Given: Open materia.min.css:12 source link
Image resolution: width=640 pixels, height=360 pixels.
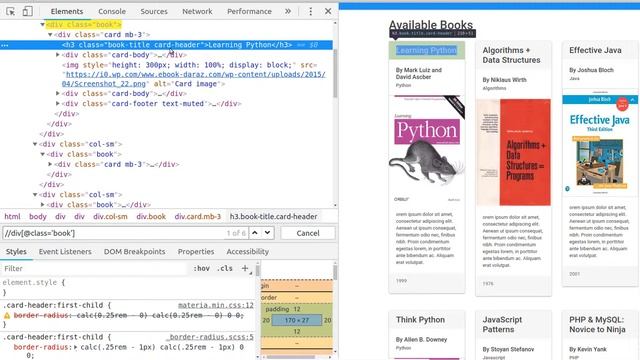Looking at the screenshot, I should click(x=216, y=305).
